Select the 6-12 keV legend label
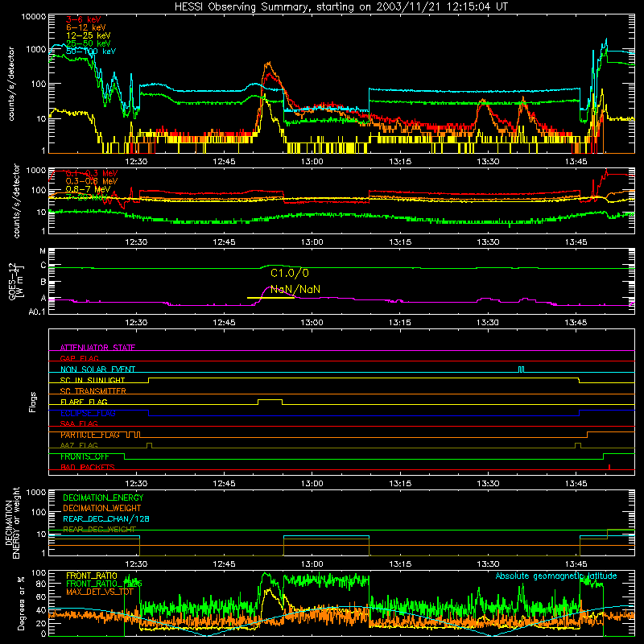 point(86,27)
